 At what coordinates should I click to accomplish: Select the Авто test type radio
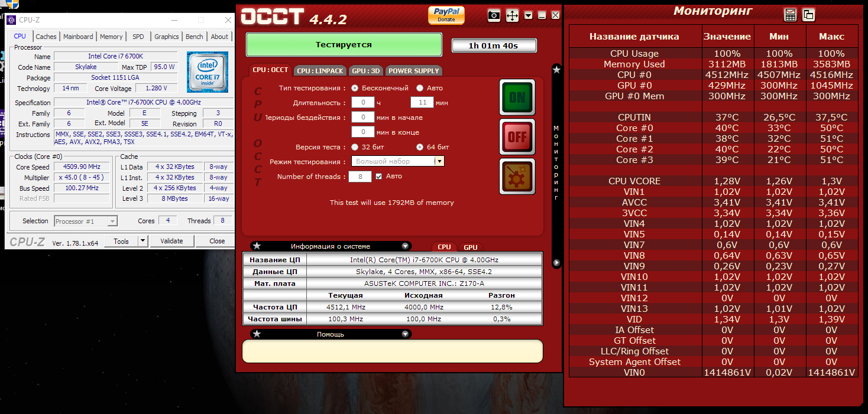(419, 88)
